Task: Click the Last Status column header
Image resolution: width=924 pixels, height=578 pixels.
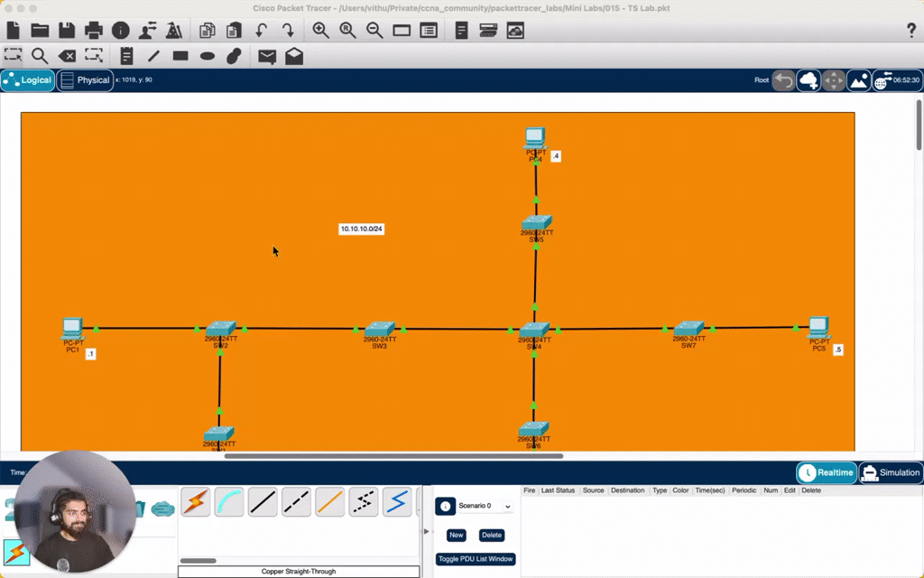Action: click(558, 490)
